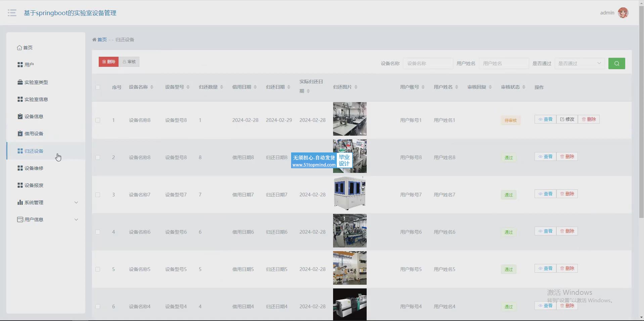
Task: Sort by 用户姓名 column arrows
Action: (x=457, y=87)
